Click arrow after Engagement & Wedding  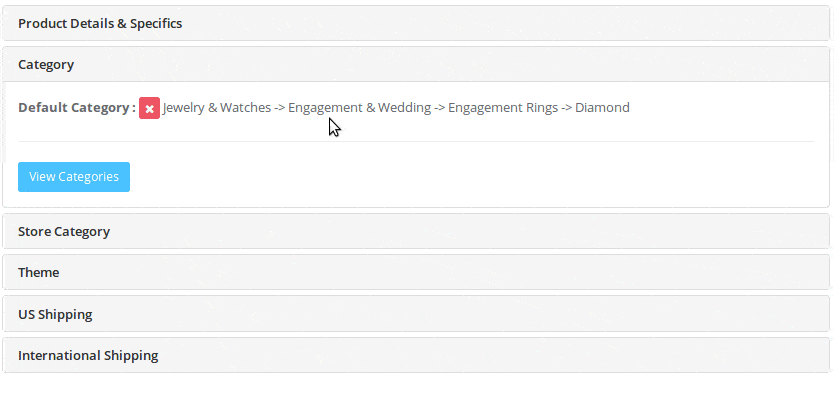pyautogui.click(x=439, y=107)
